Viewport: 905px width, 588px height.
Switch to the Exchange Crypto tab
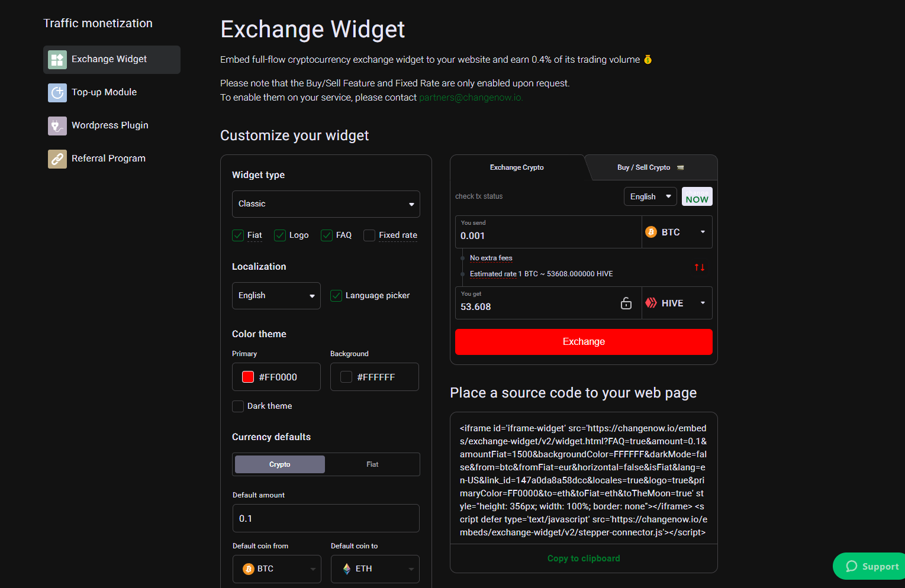pos(517,167)
